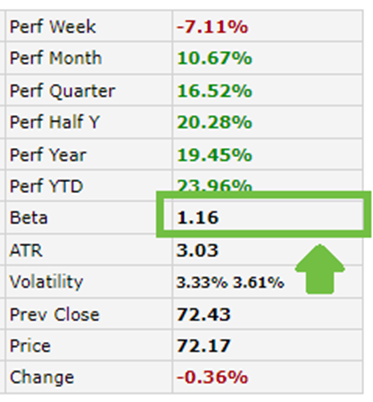Click the 10.67% monthly performance value

tap(214, 58)
